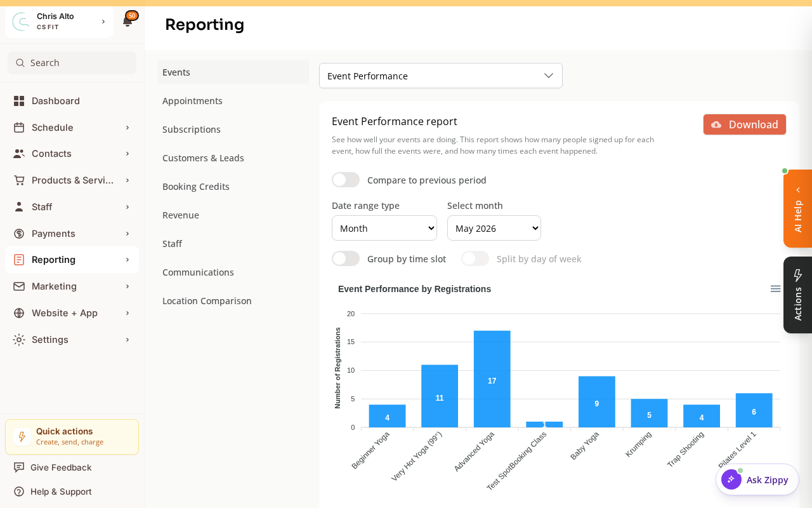Select the Booking Credits category
This screenshot has height=508, width=812.
(x=233, y=186)
